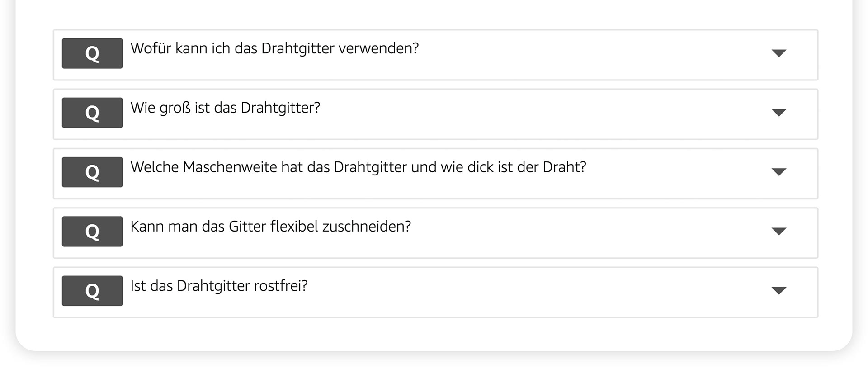Click the Q icon beside "Wofür kann ich das Drahtgitter verwenden?"
Viewport: 868px width, 388px height.
click(x=92, y=53)
